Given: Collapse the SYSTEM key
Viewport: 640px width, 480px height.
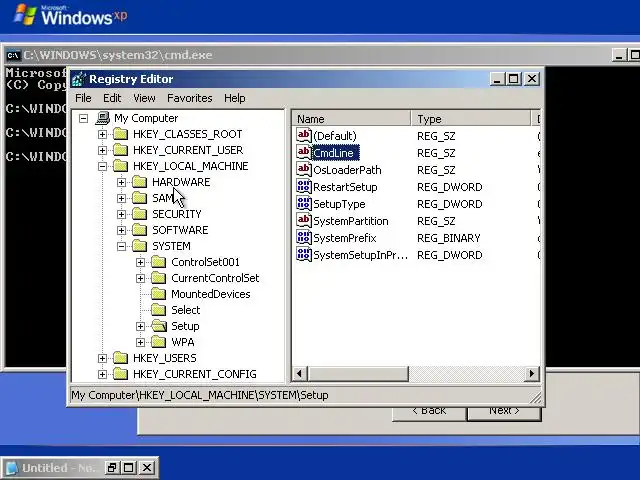Looking at the screenshot, I should coord(121,246).
